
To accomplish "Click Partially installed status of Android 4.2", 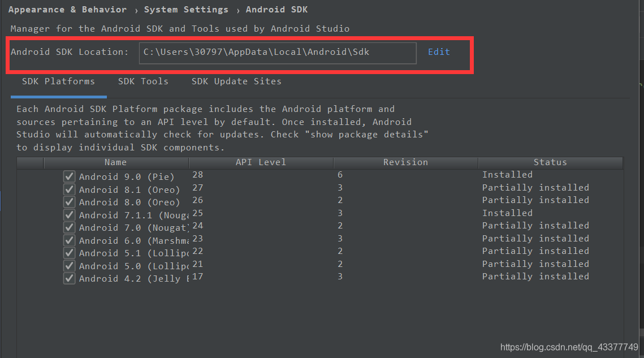I will tap(535, 277).
